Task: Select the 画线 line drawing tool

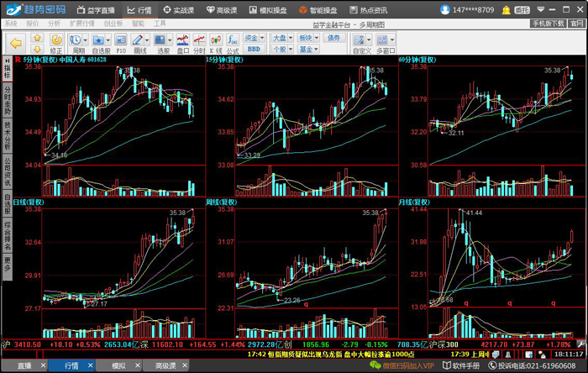Action: point(138,39)
